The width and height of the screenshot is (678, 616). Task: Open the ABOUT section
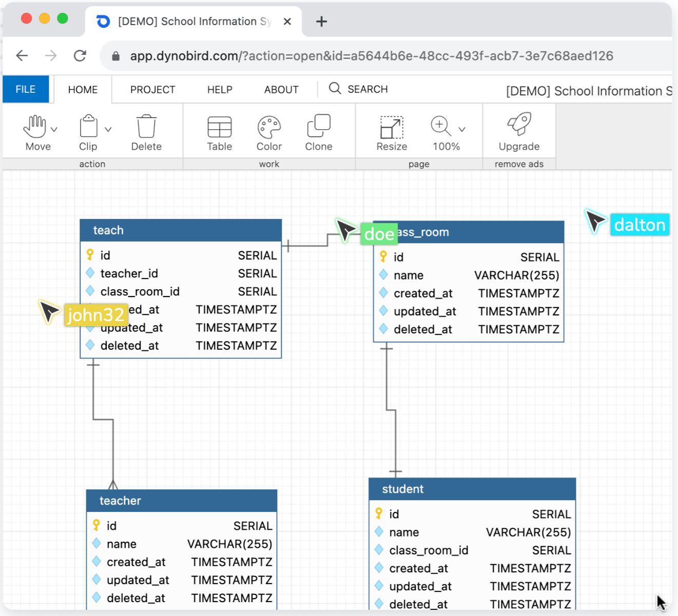coord(281,89)
